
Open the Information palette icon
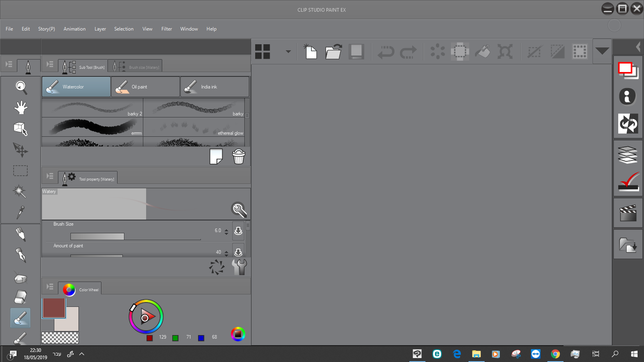coord(627,97)
